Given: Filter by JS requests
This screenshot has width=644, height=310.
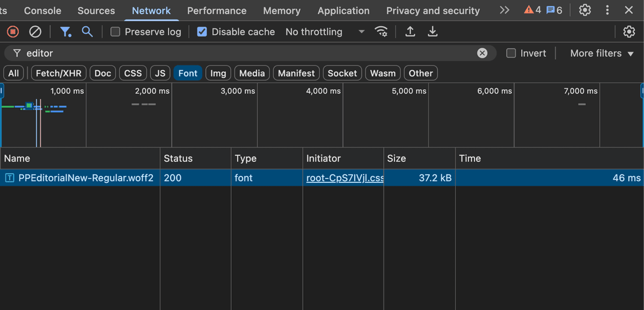Looking at the screenshot, I should 160,73.
